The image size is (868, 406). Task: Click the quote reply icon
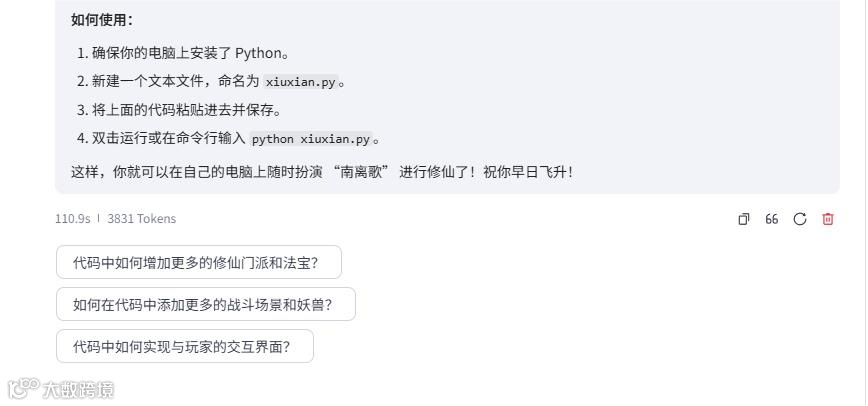pos(772,219)
